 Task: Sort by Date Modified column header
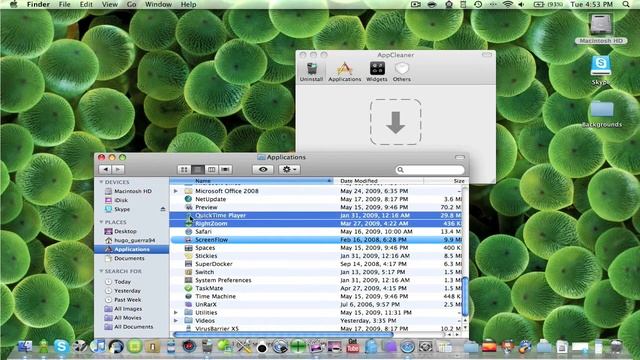(x=378, y=180)
